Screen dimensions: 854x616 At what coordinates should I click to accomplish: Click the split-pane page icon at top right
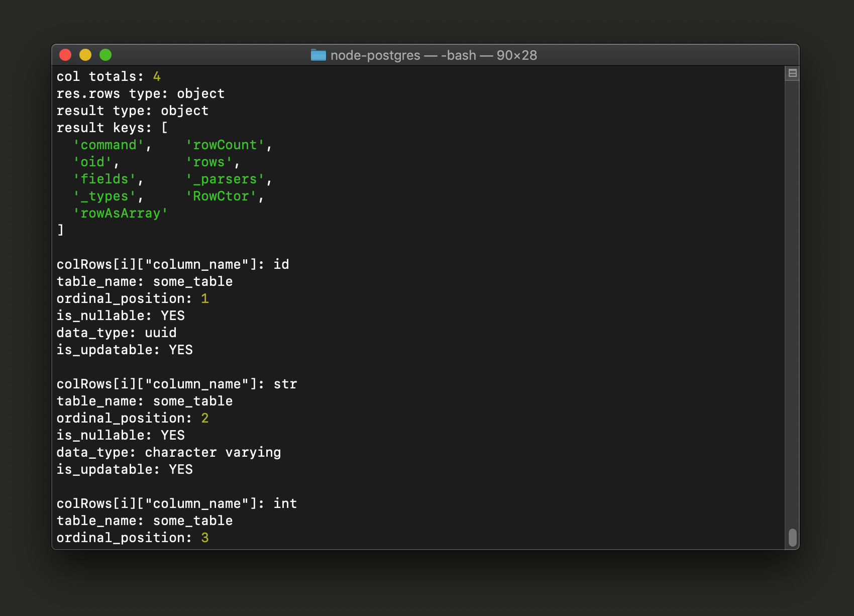coord(792,72)
